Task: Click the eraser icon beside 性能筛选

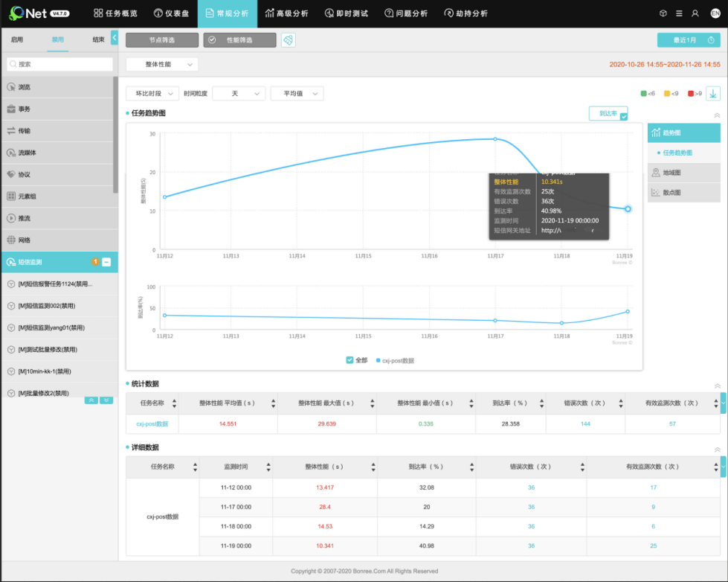Action: click(288, 40)
